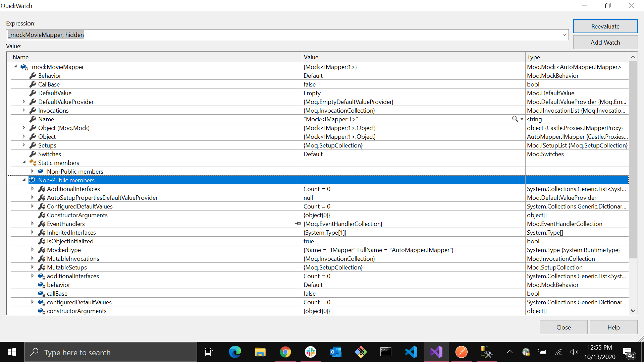Collapse the Static members node

[x=24, y=162]
